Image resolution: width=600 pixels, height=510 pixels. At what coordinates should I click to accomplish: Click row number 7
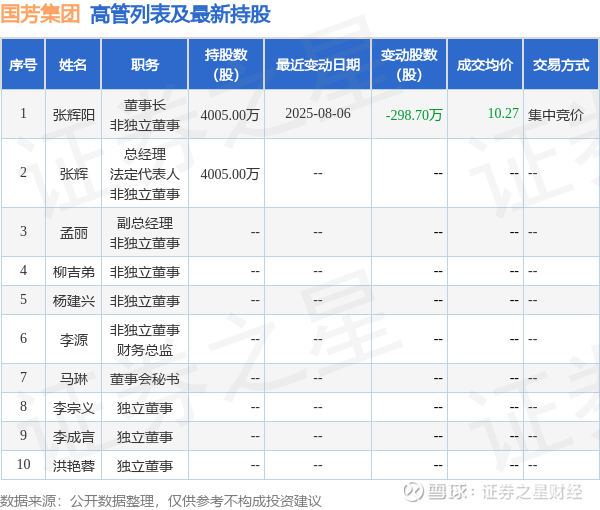[23, 377]
